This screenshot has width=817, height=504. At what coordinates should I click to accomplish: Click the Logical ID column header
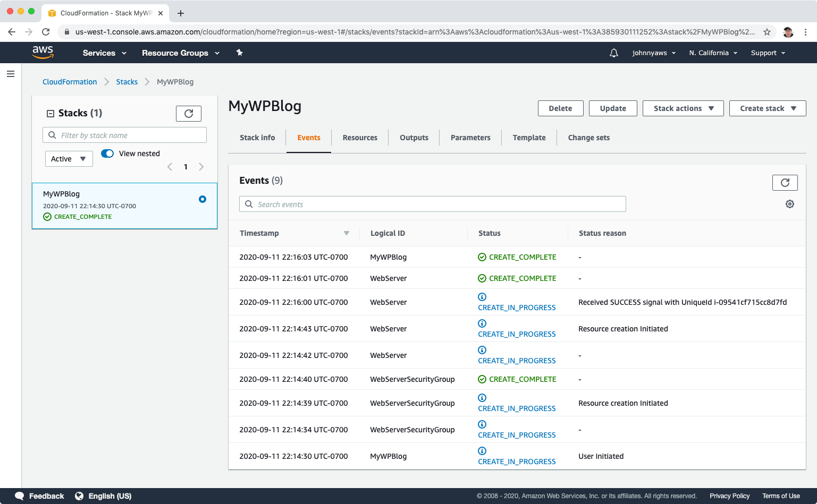tap(388, 233)
